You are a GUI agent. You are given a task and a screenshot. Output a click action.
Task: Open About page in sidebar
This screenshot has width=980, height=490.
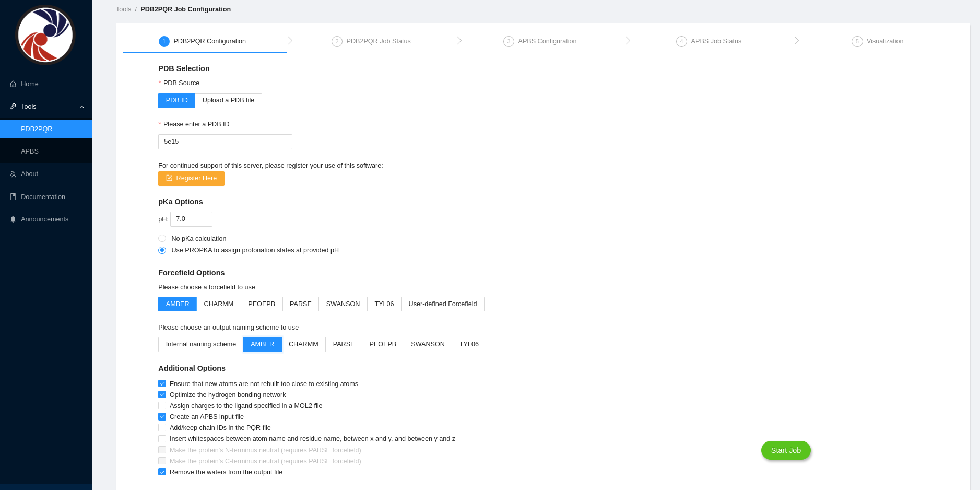(46, 174)
